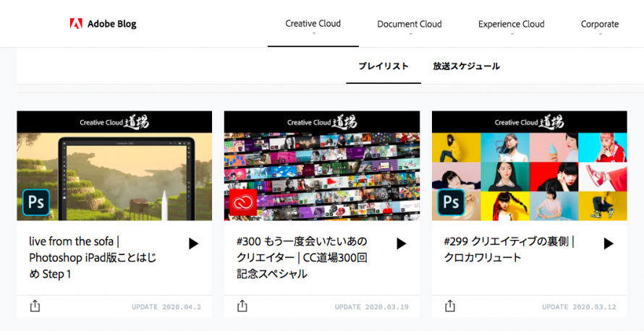Click the Adobe logo icon
Viewport: 644px width, 331px height.
pos(76,24)
